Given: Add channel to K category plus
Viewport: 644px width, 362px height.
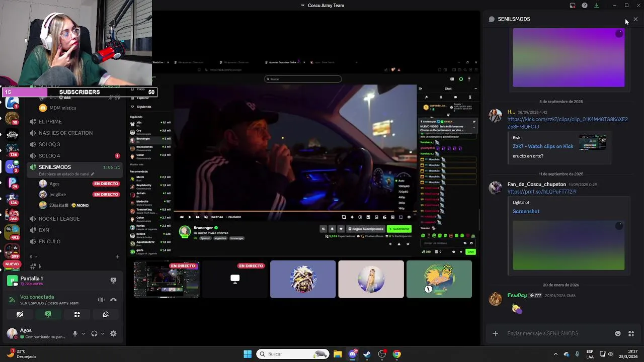Looking at the screenshot, I should [117, 257].
